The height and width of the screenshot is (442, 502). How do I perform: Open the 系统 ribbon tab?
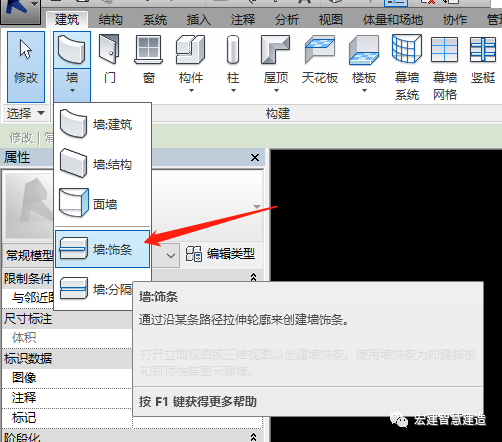click(155, 20)
